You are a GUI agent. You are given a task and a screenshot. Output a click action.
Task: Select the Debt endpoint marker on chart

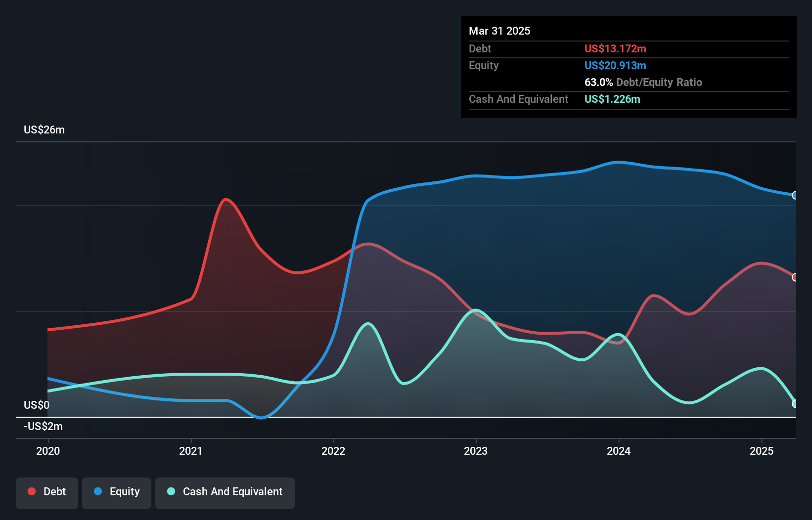(x=795, y=277)
